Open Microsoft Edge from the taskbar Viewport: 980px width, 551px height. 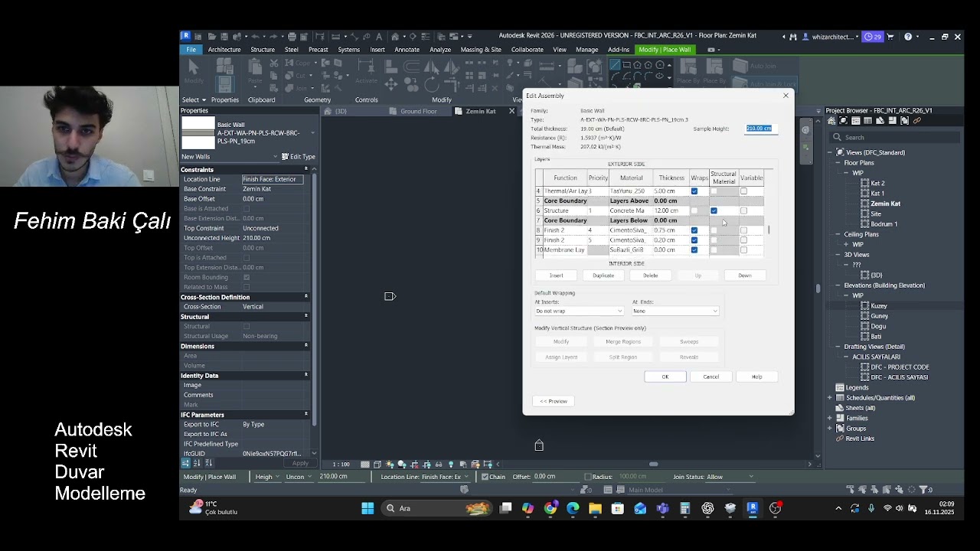point(573,508)
